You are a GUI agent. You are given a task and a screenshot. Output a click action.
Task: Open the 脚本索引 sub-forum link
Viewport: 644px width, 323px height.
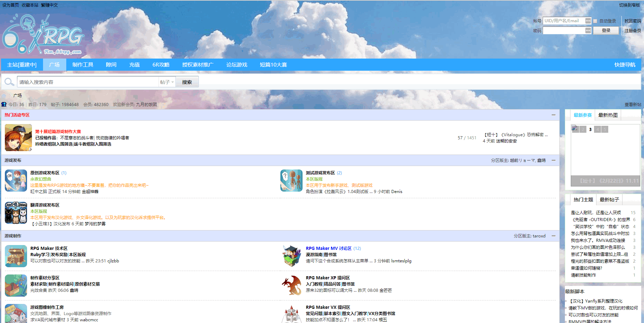[332, 314]
